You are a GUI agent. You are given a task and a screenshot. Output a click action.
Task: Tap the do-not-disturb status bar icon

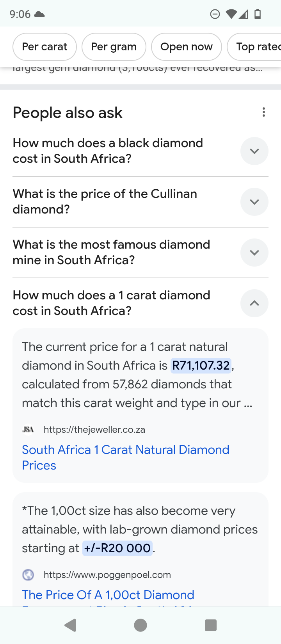point(215,14)
